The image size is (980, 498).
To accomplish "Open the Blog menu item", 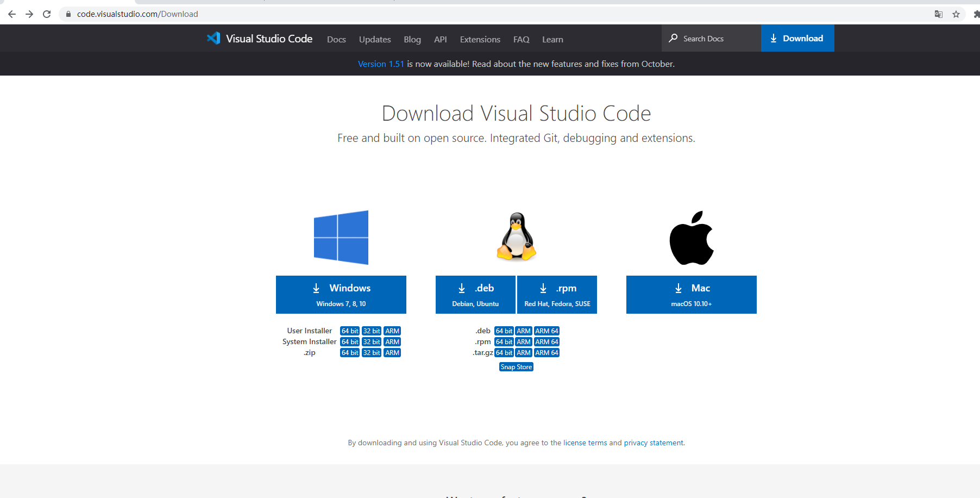I will click(412, 39).
